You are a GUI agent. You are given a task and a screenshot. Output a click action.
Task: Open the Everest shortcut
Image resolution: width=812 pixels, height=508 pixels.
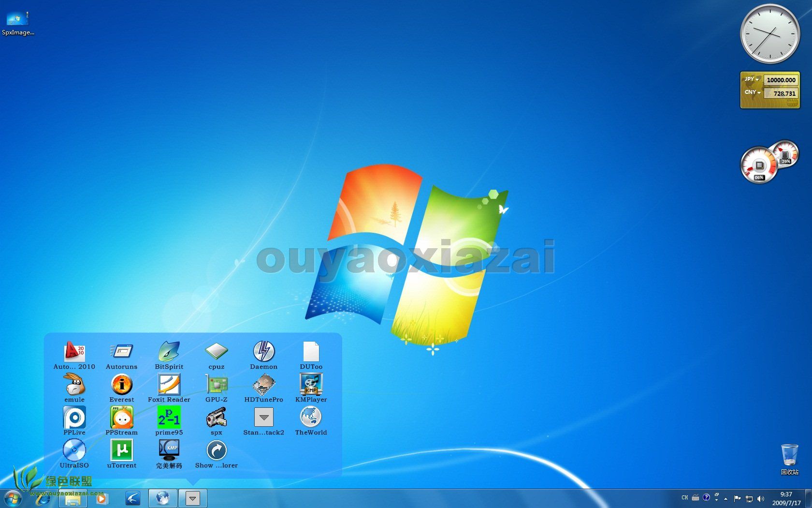pyautogui.click(x=121, y=388)
